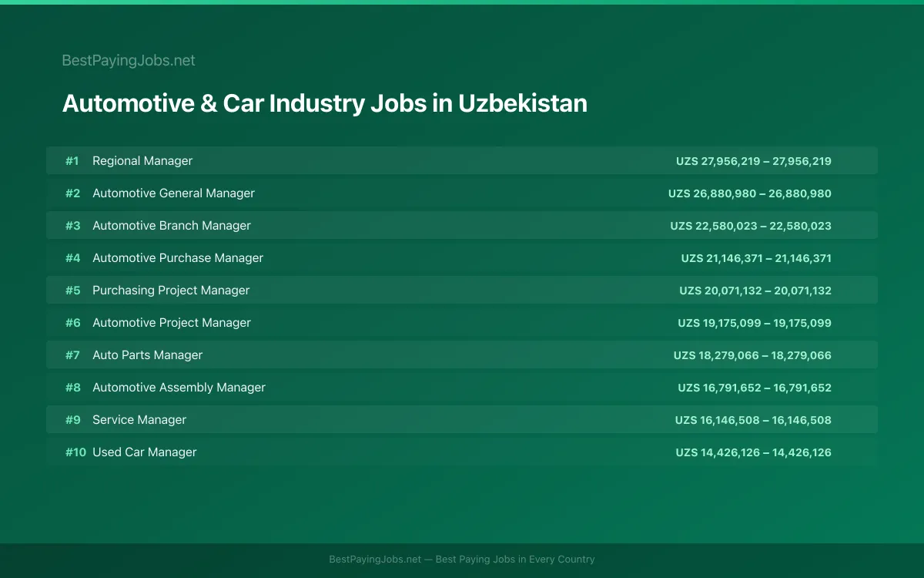Click salary UZS 19,175,099 – 19,175,099

[755, 323]
